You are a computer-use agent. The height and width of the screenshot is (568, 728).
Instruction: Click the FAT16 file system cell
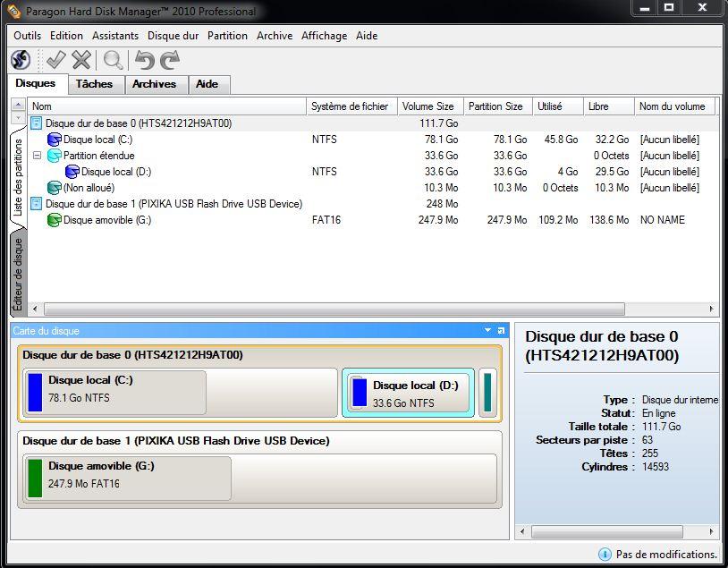pos(326,220)
